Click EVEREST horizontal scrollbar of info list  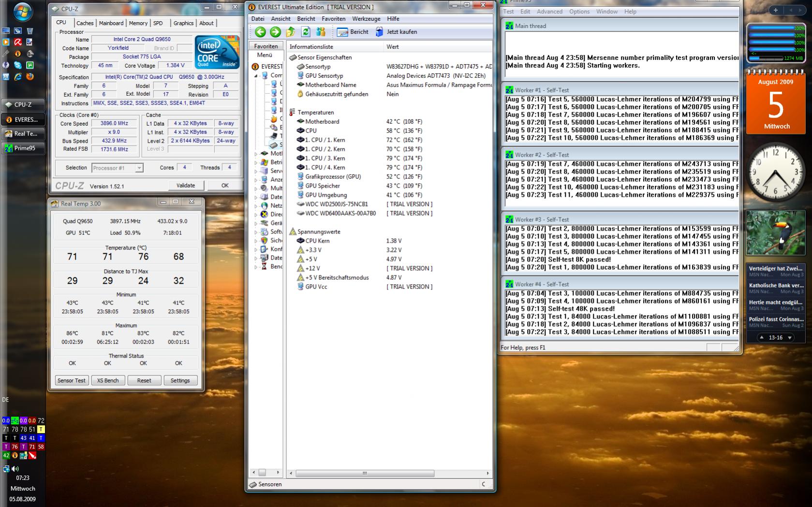(365, 473)
